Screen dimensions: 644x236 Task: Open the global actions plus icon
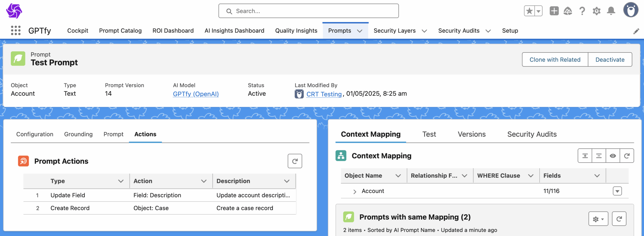coord(554,11)
